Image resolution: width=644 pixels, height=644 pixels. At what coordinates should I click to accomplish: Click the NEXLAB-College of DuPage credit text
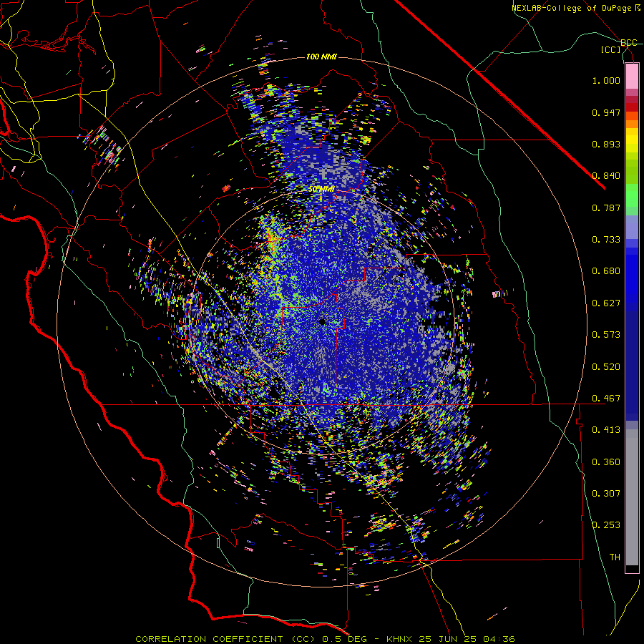(576, 8)
